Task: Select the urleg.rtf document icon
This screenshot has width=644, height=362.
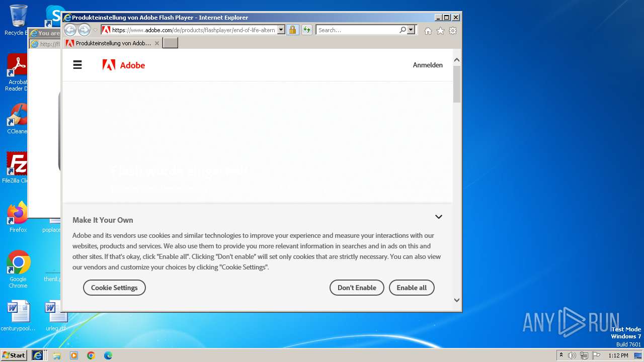Action: click(56, 316)
